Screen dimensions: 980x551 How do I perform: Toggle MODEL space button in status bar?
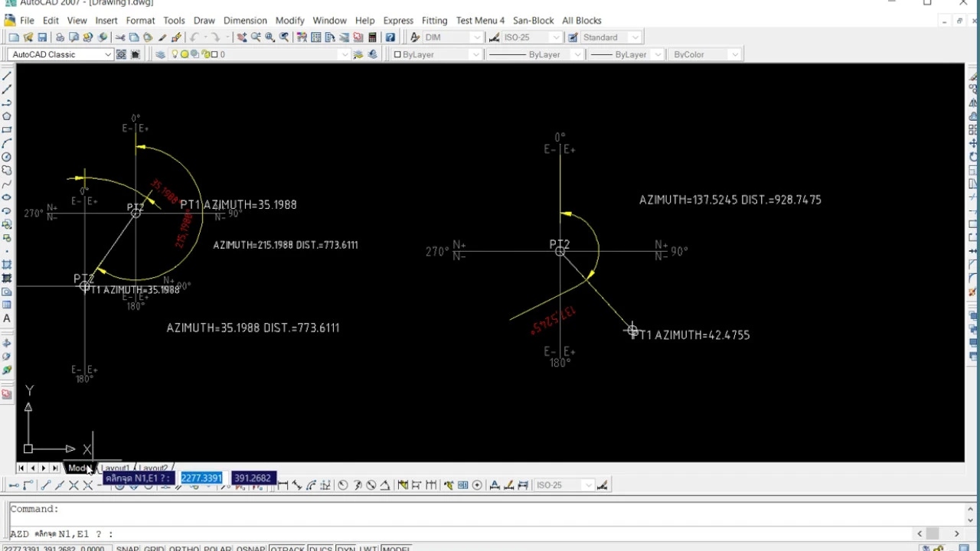pyautogui.click(x=395, y=549)
